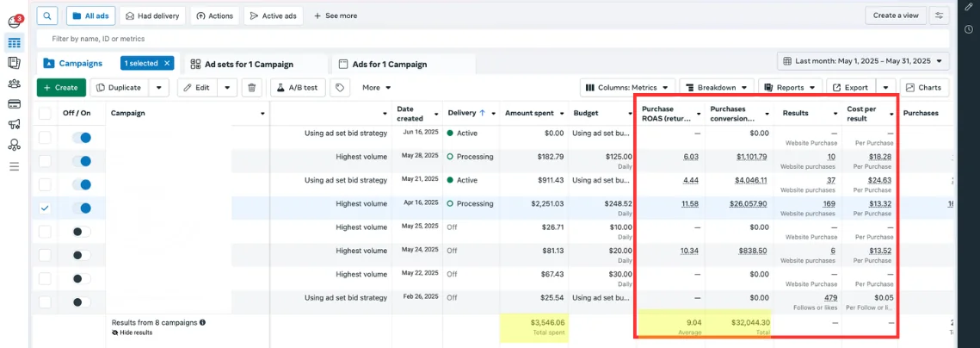Open billing card icon in sidebar
The image size is (980, 348).
point(14,104)
